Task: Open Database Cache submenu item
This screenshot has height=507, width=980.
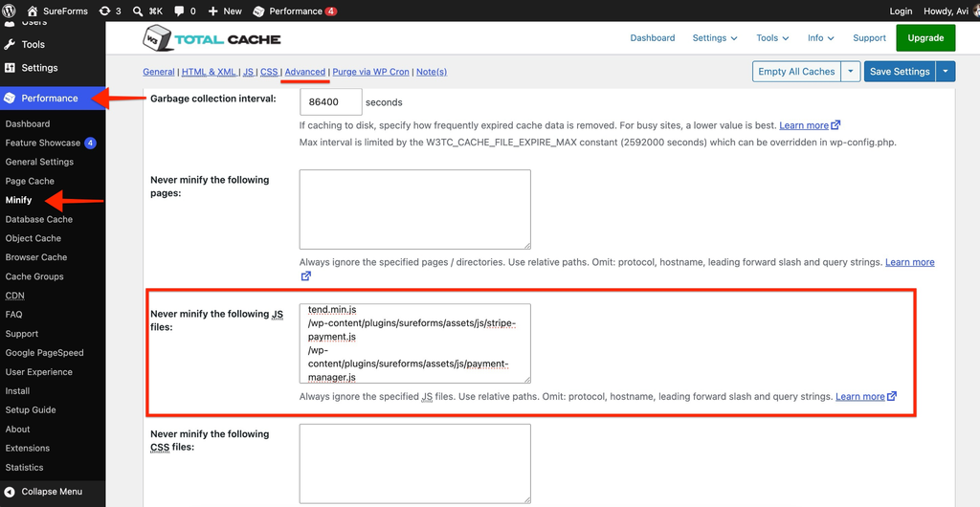Action: pos(38,219)
